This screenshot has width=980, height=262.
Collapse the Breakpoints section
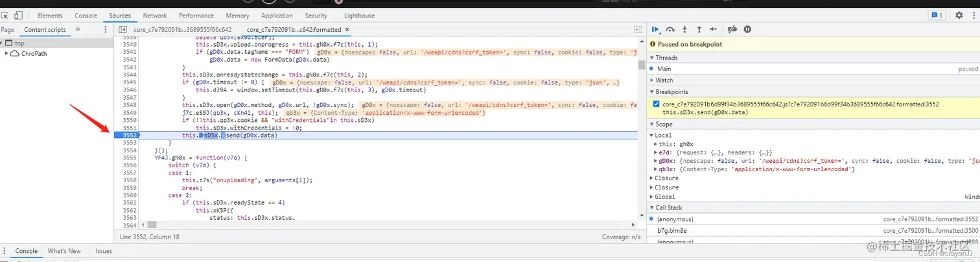pos(651,92)
